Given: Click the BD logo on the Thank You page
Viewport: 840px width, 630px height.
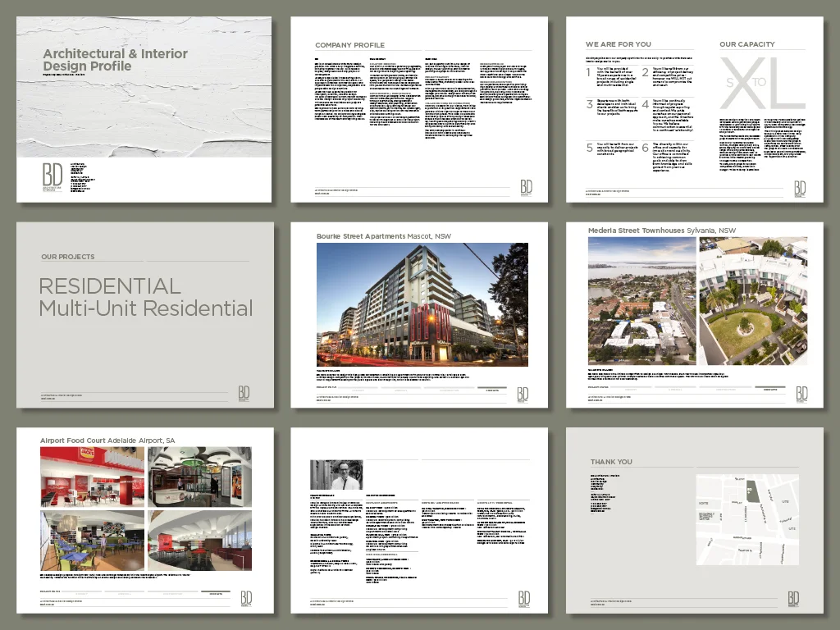Looking at the screenshot, I should coord(793,598).
